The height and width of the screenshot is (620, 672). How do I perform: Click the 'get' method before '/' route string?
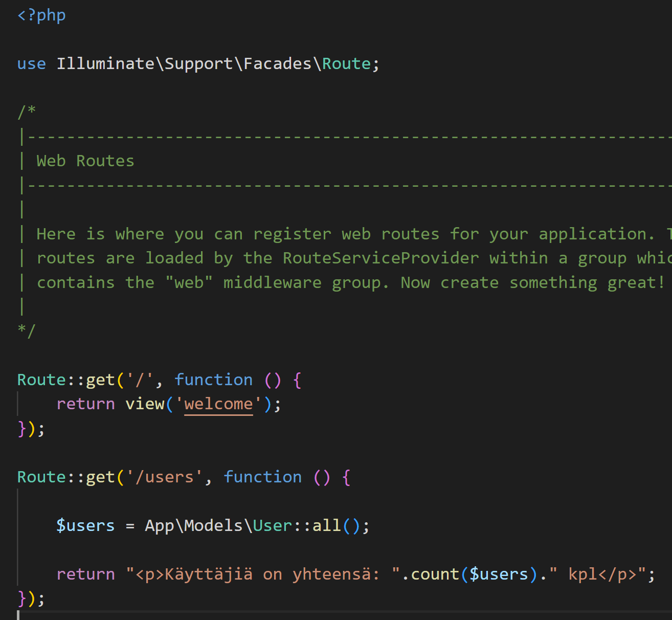point(100,380)
